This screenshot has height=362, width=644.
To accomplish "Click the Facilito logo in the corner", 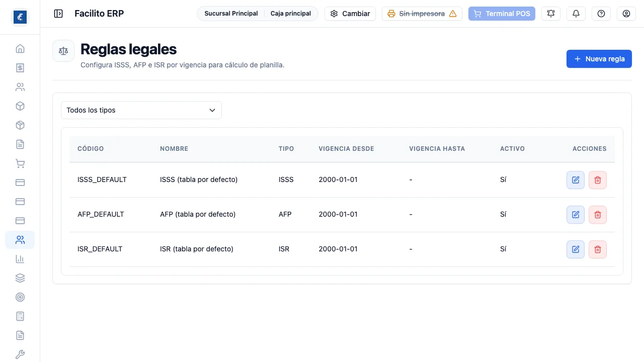I will 20,17.
